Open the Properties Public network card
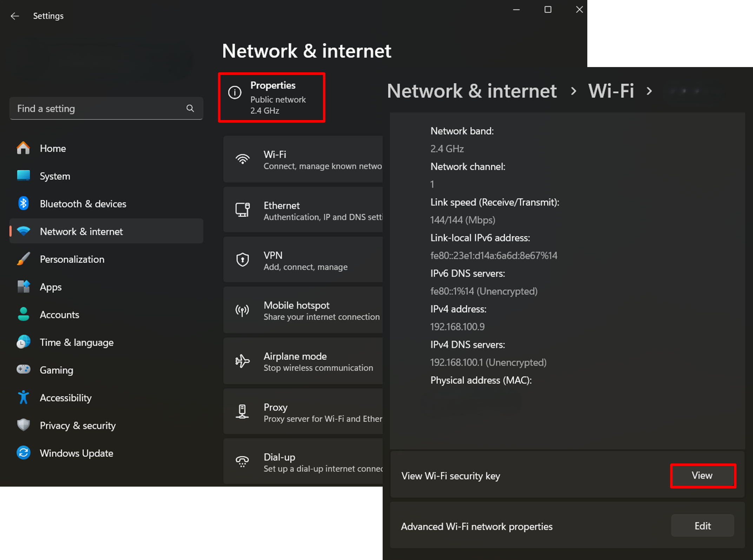Screen dimensions: 753x560 tap(272, 98)
